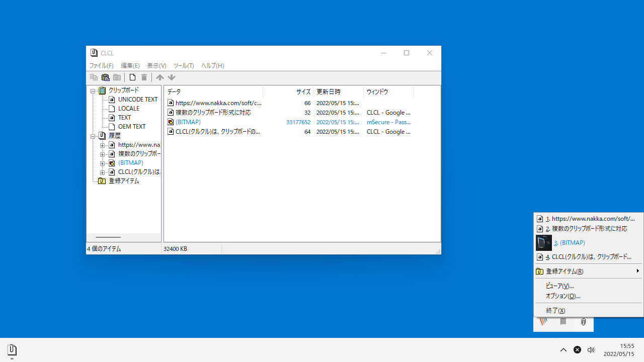The width and height of the screenshot is (644, 362).
Task: Click the Delete trash can toolbar icon
Action: click(x=144, y=77)
